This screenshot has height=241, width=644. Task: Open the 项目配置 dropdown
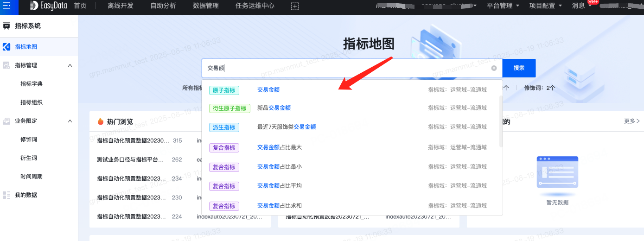coord(547,6)
